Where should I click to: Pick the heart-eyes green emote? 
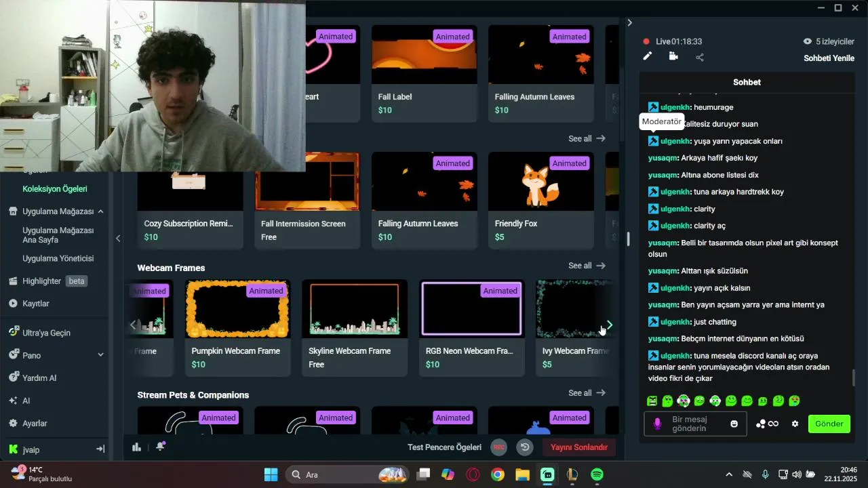tap(795, 401)
